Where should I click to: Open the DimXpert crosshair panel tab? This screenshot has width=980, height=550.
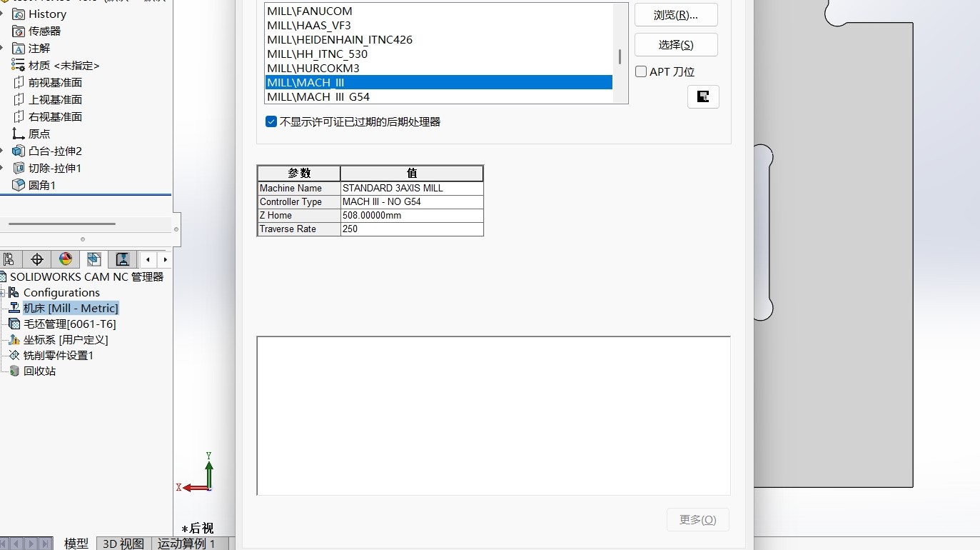pyautogui.click(x=37, y=259)
